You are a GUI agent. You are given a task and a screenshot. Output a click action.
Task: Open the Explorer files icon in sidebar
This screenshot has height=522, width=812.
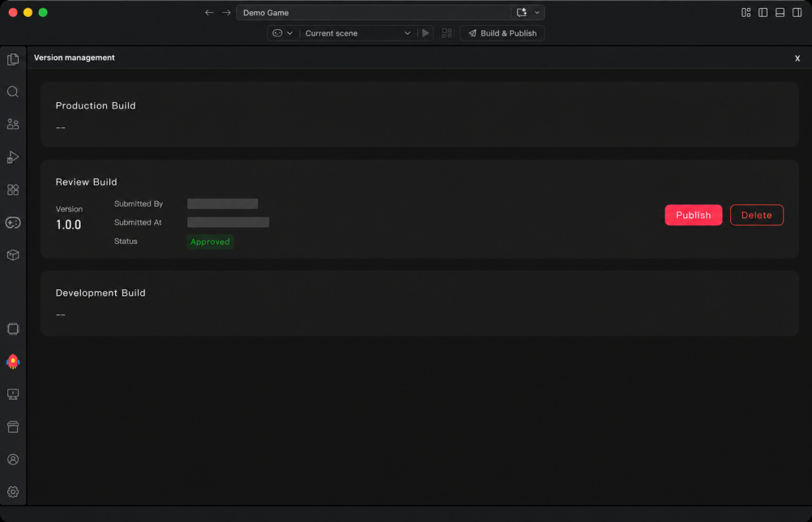pyautogui.click(x=13, y=59)
